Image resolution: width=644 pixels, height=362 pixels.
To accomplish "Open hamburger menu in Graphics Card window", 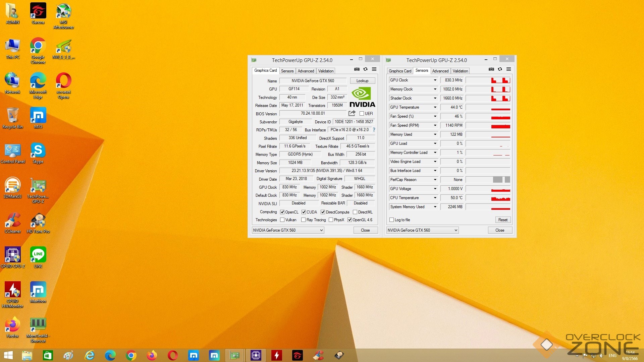I will [374, 69].
